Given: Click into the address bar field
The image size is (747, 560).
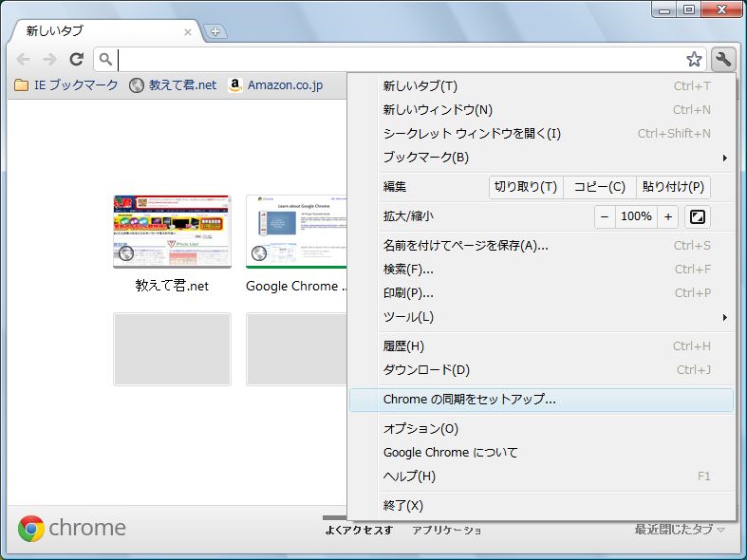Looking at the screenshot, I should 401,60.
